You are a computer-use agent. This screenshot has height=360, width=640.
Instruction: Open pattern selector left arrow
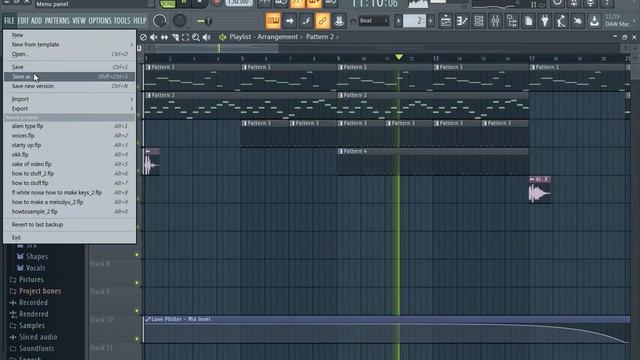pyautogui.click(x=398, y=21)
